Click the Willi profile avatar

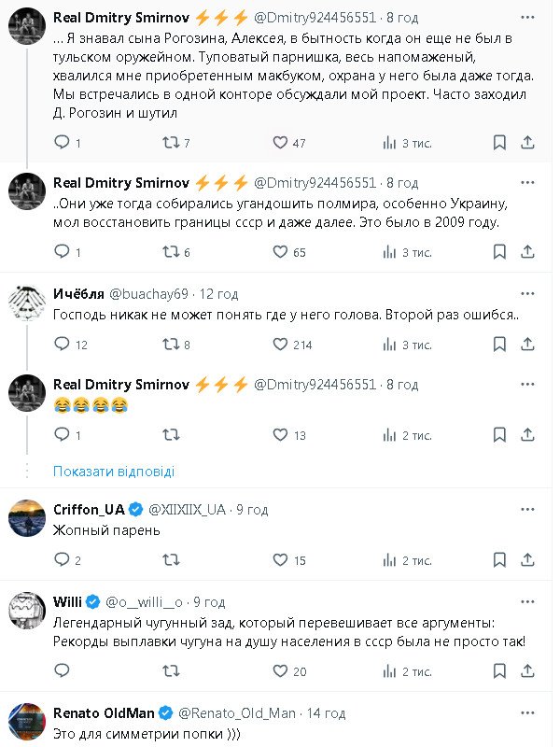[x=27, y=612]
